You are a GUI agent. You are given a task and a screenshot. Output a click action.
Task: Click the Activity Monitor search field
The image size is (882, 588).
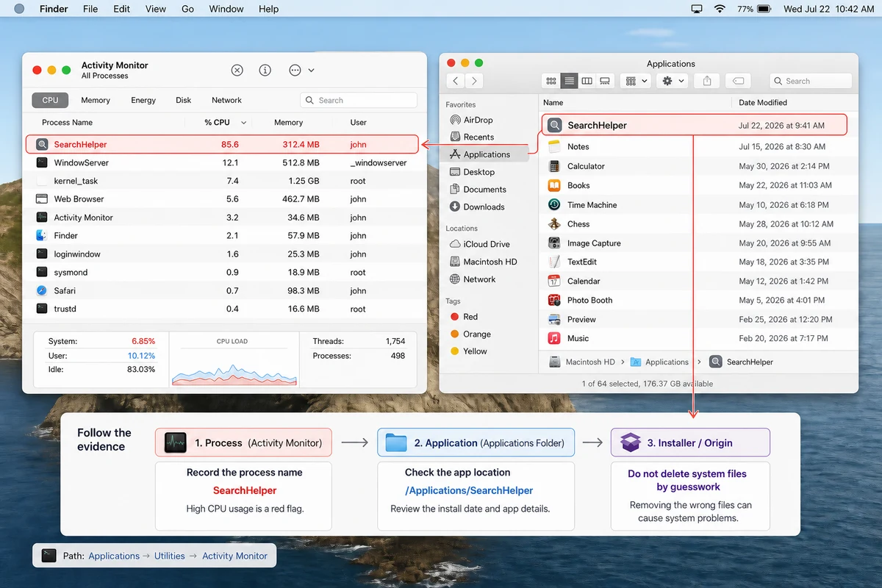(359, 100)
